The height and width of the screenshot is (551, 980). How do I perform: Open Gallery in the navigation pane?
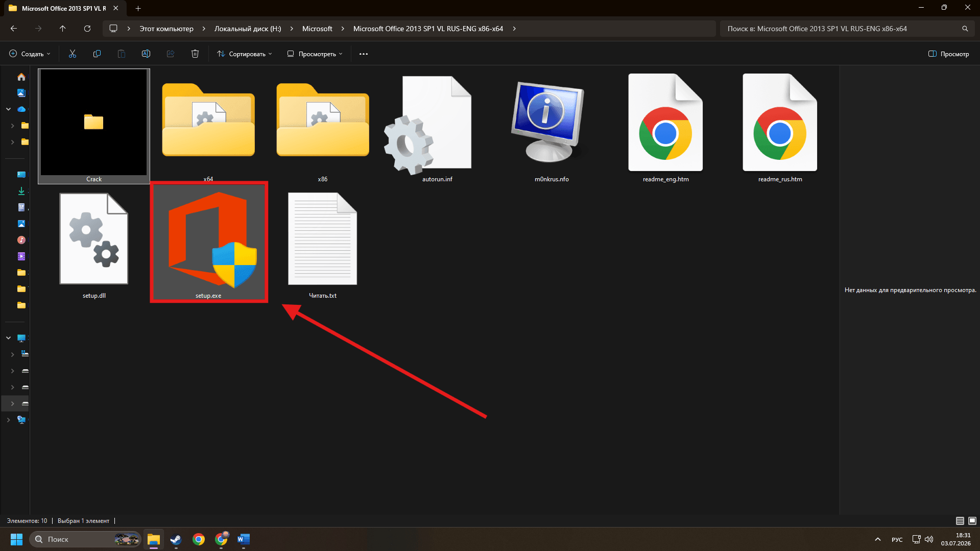click(x=21, y=93)
